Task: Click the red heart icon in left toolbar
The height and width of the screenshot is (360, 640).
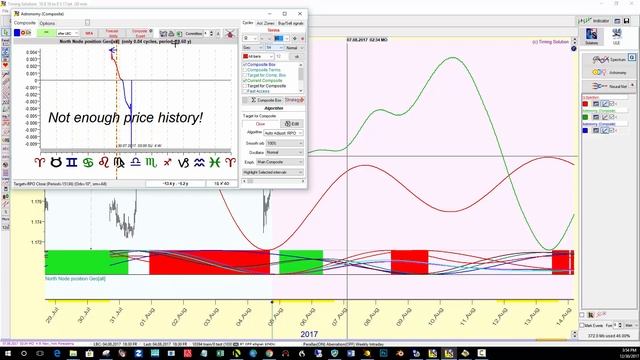Action: point(5,65)
